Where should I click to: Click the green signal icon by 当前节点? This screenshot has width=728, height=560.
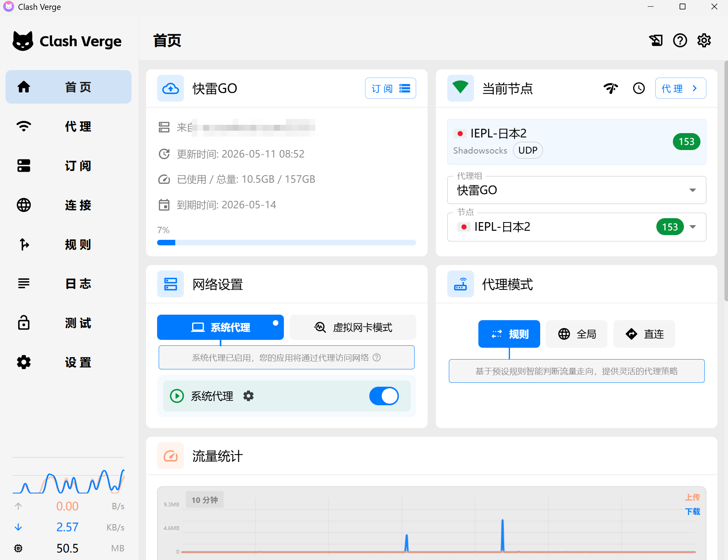(x=461, y=88)
